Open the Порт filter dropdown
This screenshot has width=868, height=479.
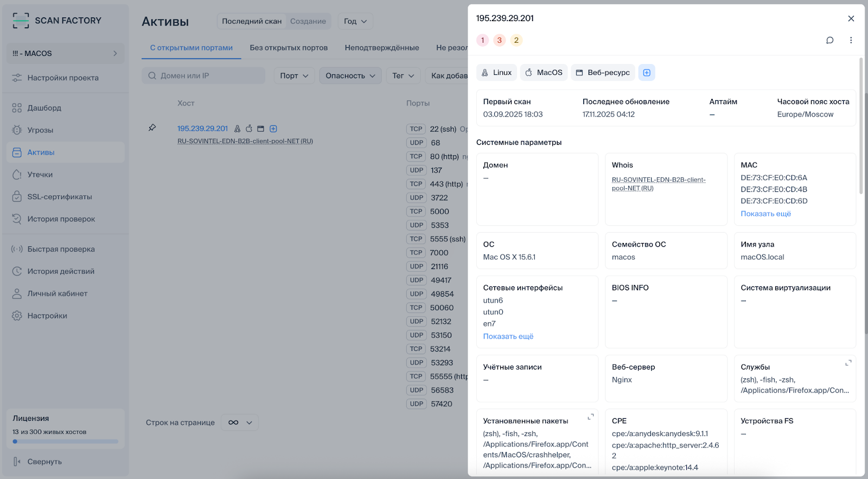point(294,76)
